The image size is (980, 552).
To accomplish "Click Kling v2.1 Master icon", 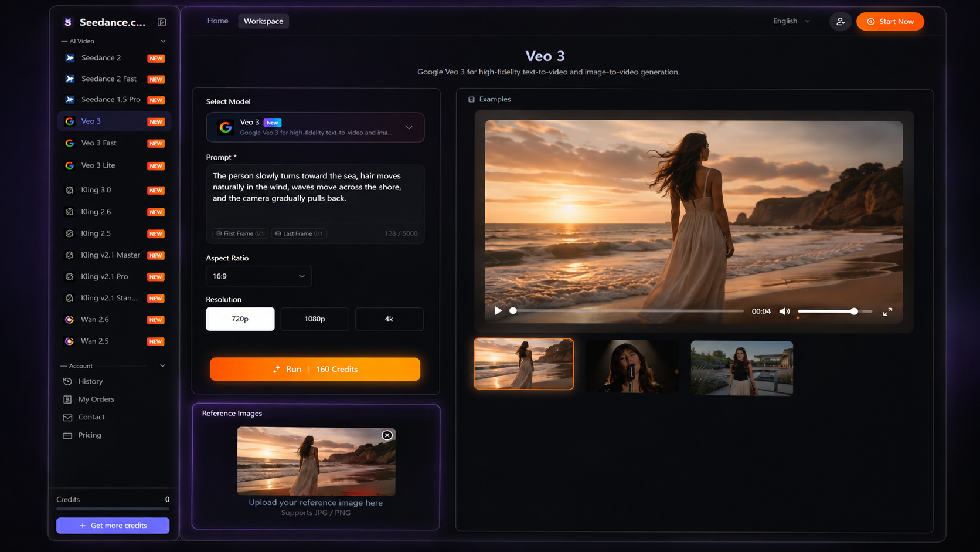I will tap(69, 255).
